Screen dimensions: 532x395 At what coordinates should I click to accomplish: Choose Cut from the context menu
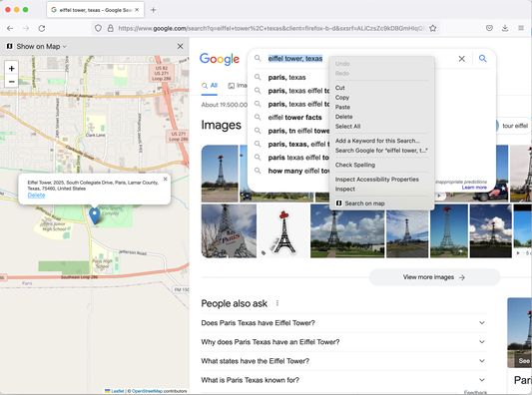pos(381,88)
